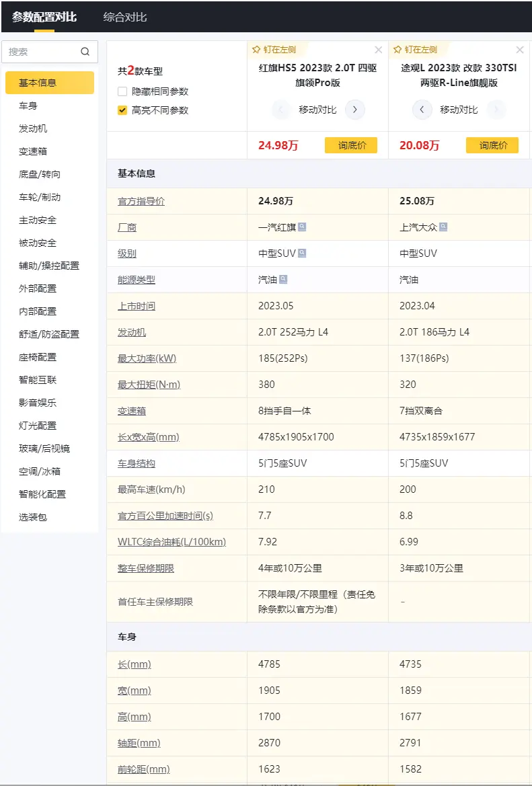Select 玻璃/后视镜 in the sidebar
The height and width of the screenshot is (786, 532).
(x=44, y=448)
